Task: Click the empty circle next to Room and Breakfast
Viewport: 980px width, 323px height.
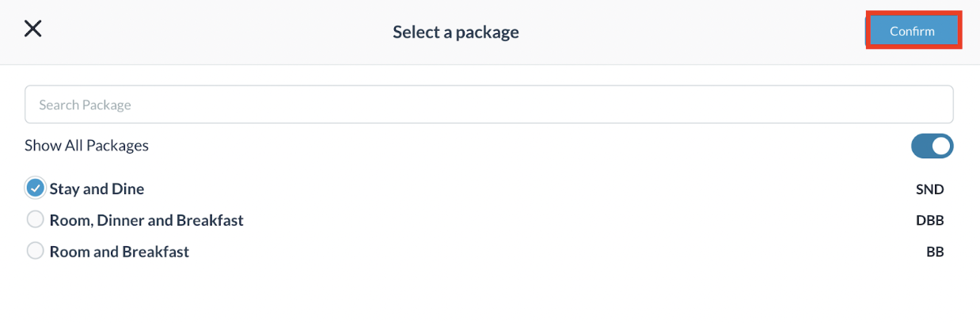Action: [x=35, y=251]
